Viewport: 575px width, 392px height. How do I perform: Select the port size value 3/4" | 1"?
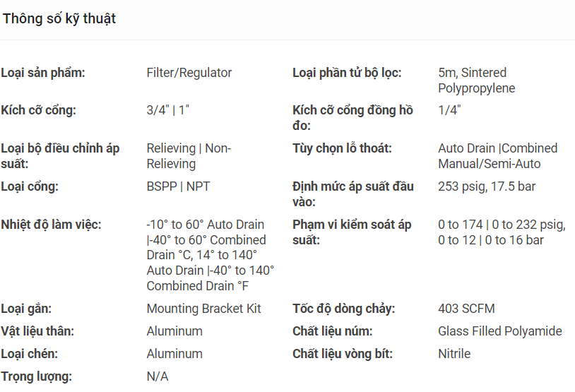[x=168, y=110]
